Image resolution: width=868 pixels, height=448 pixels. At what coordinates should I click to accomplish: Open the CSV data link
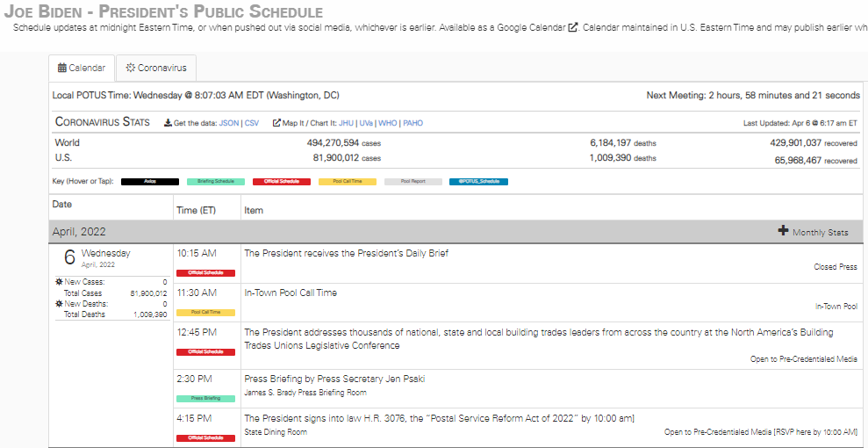(x=252, y=123)
